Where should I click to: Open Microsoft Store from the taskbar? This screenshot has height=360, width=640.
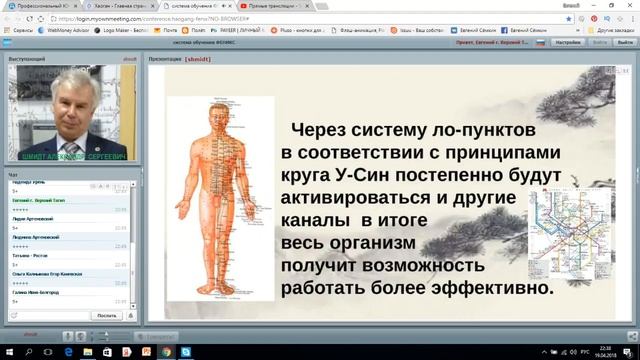tap(107, 352)
